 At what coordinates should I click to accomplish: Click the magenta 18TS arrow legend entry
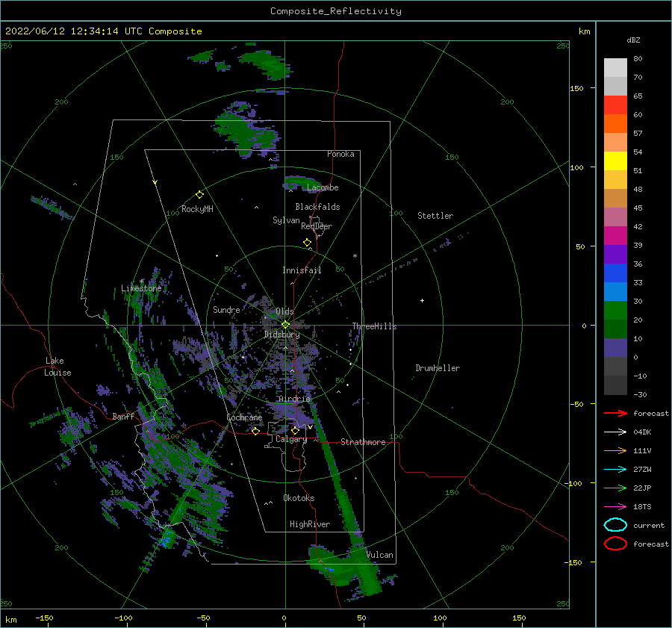(615, 507)
